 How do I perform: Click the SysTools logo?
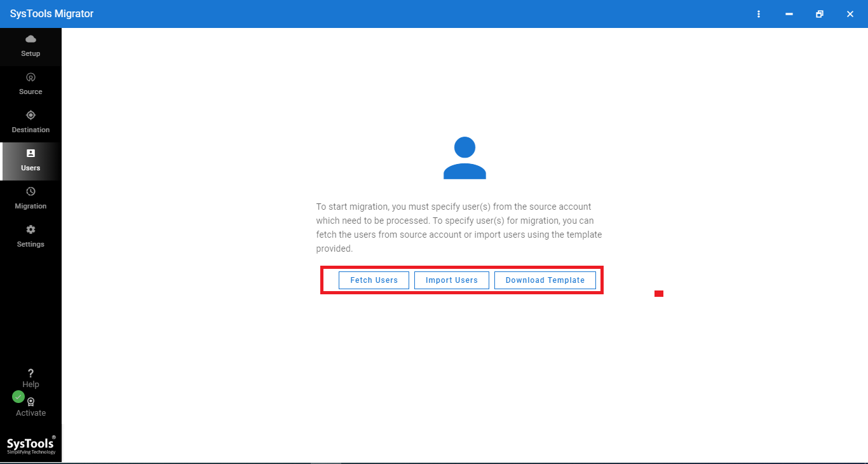31,444
